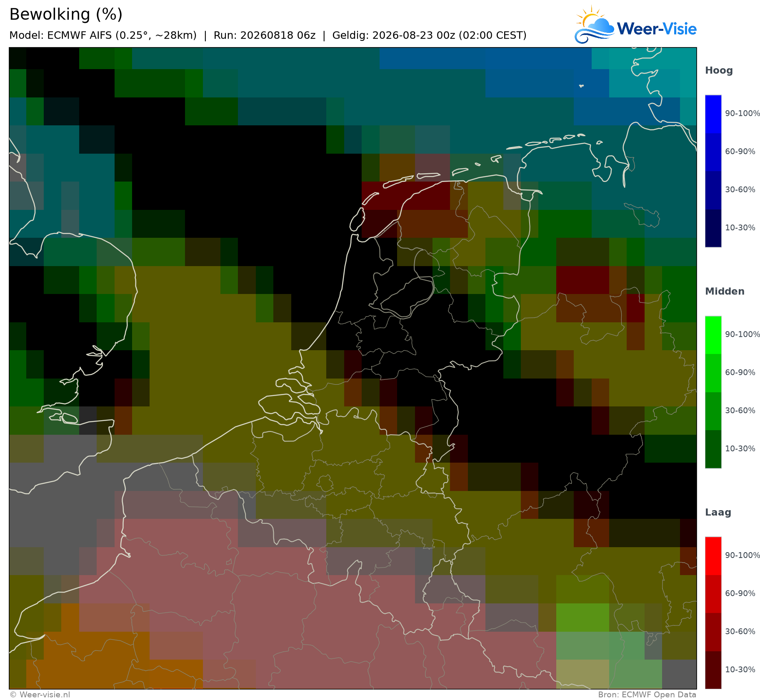This screenshot has height=700, width=760.
Task: Select the Midden 60-90% green swatch
Action: (713, 373)
